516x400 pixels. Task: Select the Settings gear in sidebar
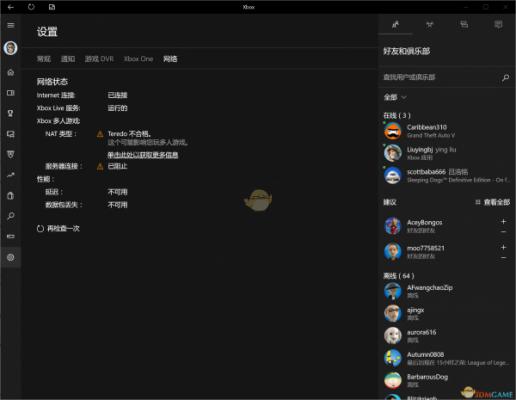pos(11,257)
